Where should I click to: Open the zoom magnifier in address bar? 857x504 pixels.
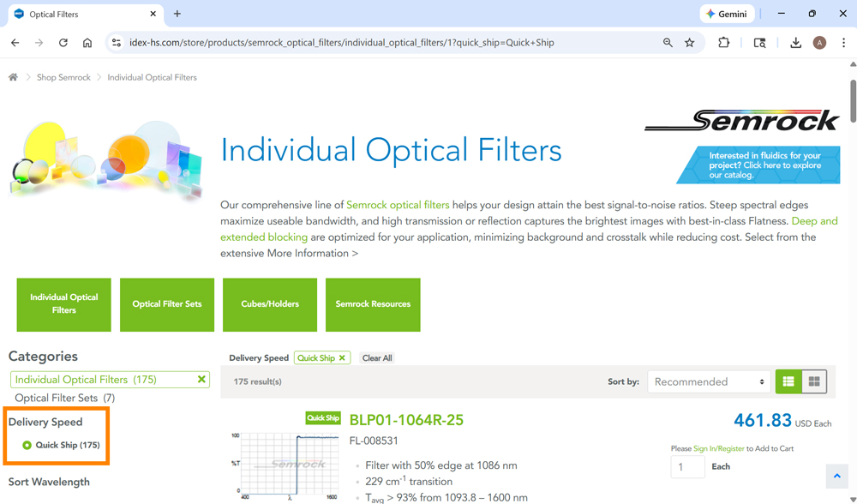[x=668, y=43]
